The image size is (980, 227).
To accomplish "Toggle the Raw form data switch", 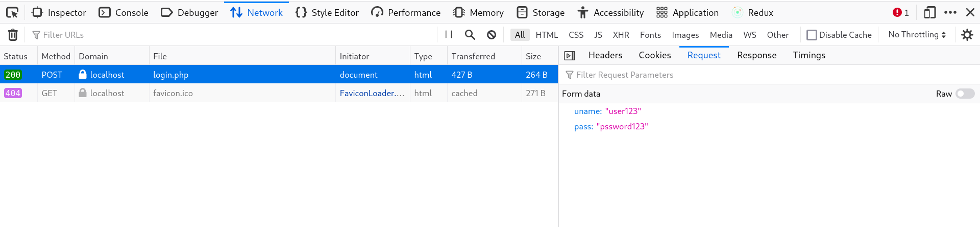I will pos(965,94).
